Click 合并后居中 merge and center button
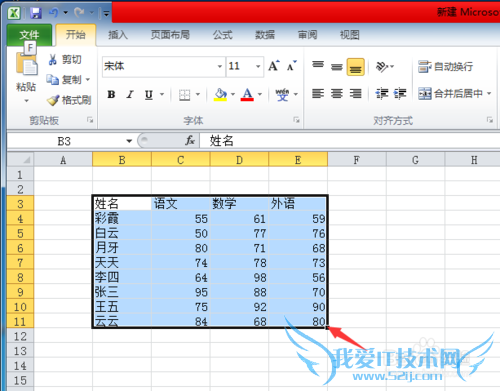The image size is (500, 391). [x=450, y=94]
